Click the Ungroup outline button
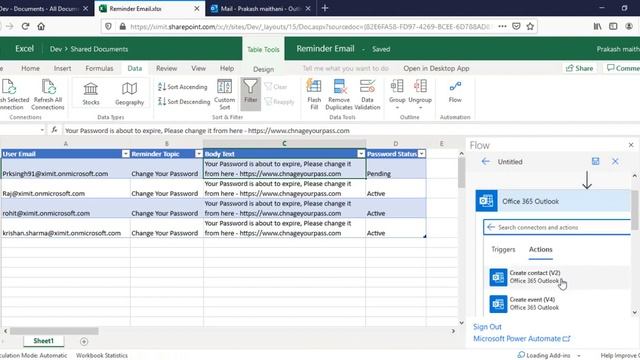 420,91
